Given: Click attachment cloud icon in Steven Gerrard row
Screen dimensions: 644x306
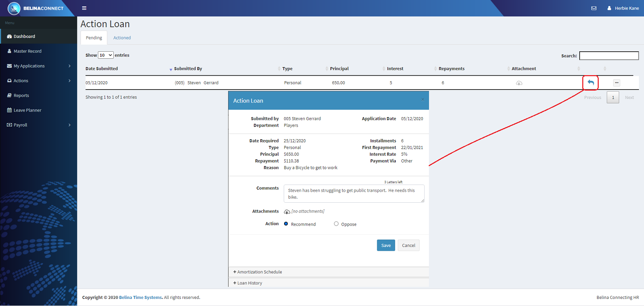Looking at the screenshot, I should (519, 83).
